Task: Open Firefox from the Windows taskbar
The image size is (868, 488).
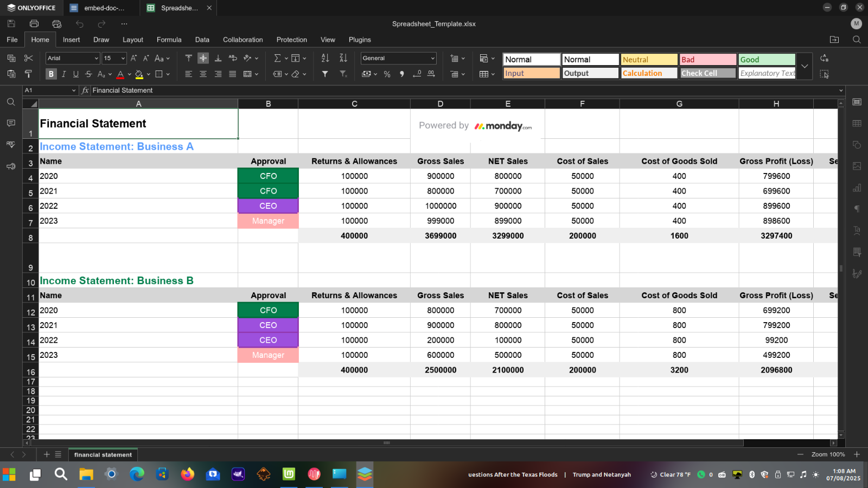Action: pyautogui.click(x=188, y=474)
